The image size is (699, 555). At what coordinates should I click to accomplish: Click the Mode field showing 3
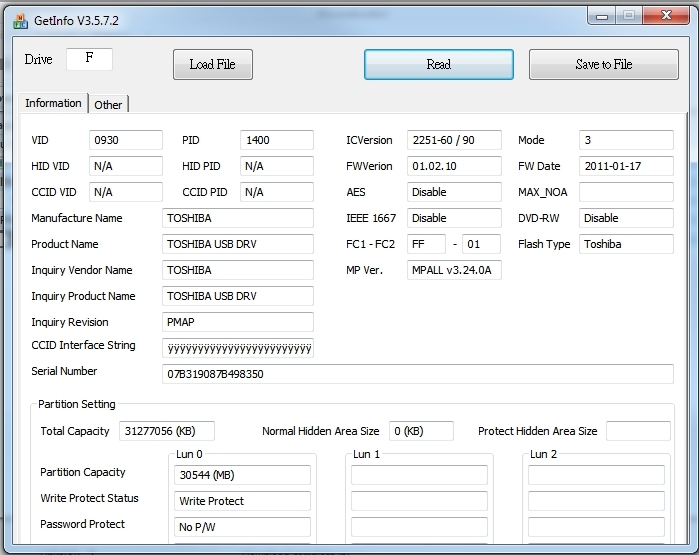pos(626,140)
